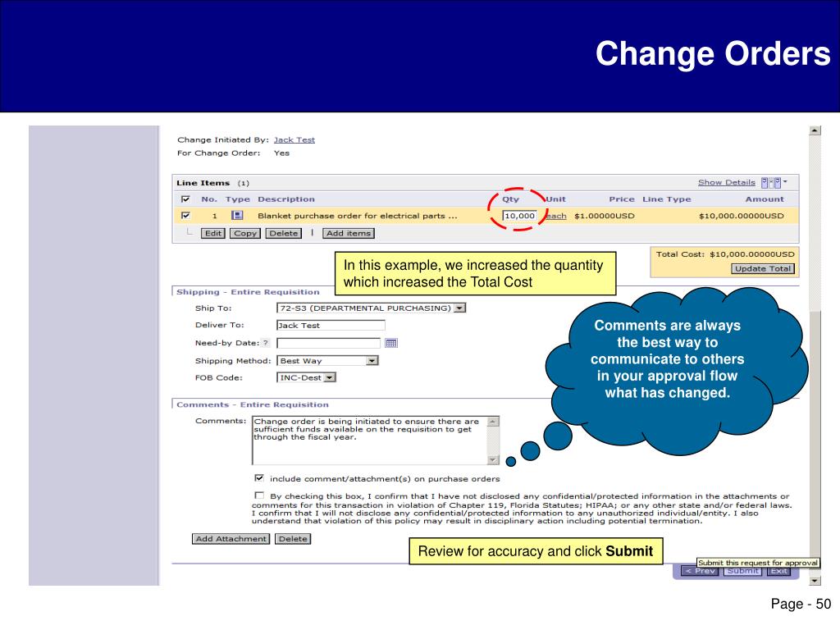Click the 'each' unit link

point(556,216)
